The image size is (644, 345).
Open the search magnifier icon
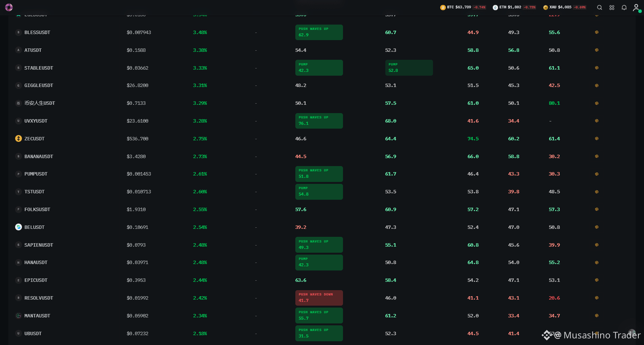point(599,7)
